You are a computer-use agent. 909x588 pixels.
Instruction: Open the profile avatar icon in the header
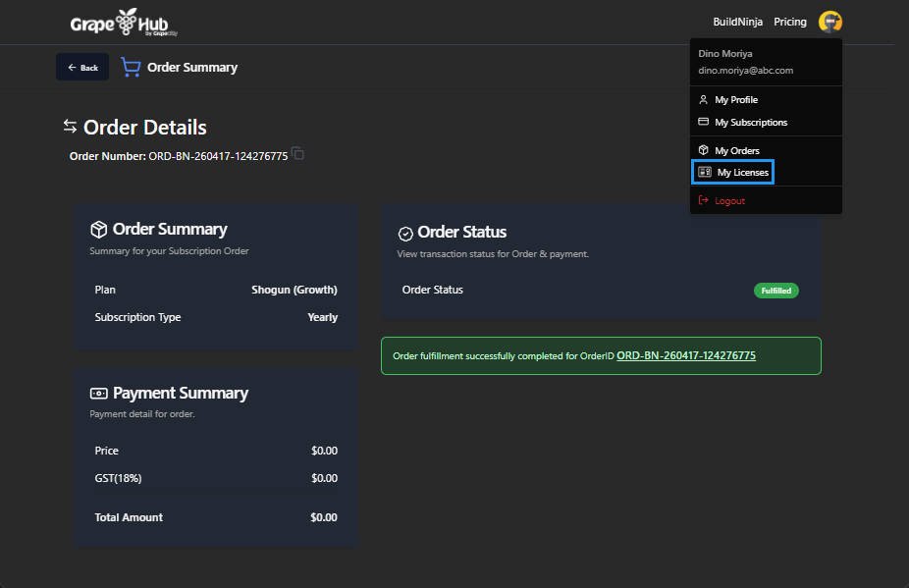click(829, 21)
